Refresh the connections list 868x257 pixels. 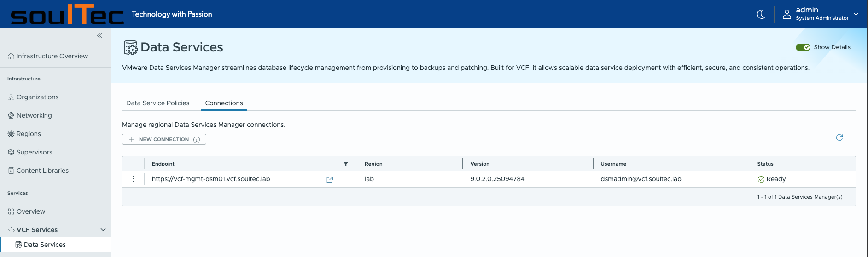point(839,137)
